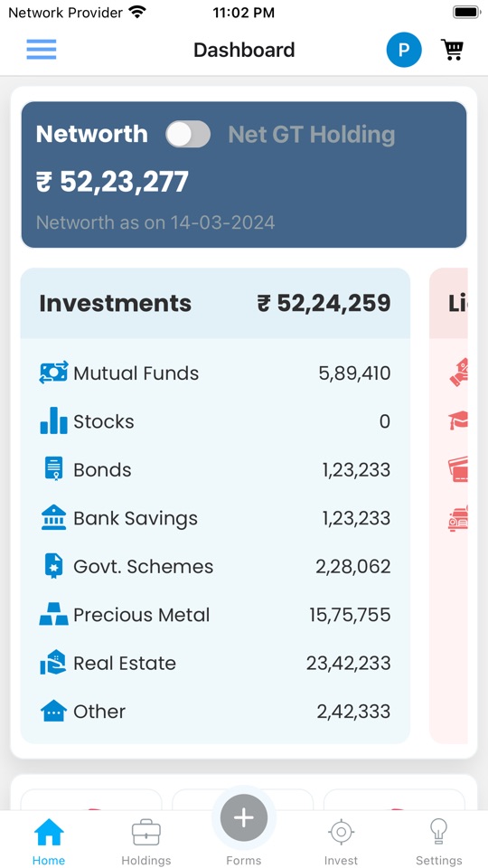Click the liabilities graduation cap icon
This screenshot has width=488, height=868.
pos(458,420)
